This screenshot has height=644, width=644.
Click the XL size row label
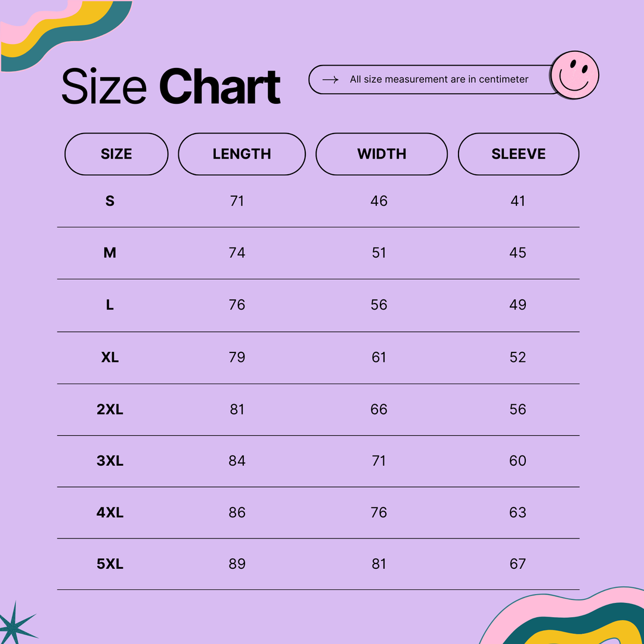(x=110, y=357)
